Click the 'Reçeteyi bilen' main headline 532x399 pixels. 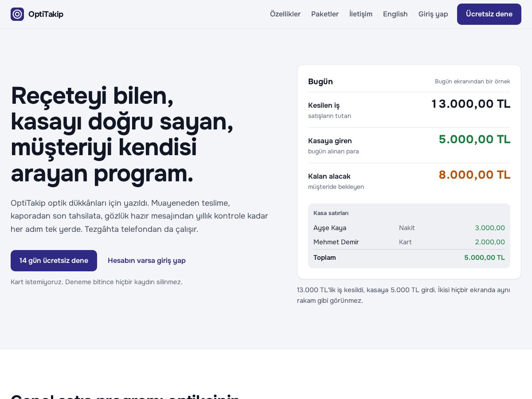pyautogui.click(x=122, y=134)
